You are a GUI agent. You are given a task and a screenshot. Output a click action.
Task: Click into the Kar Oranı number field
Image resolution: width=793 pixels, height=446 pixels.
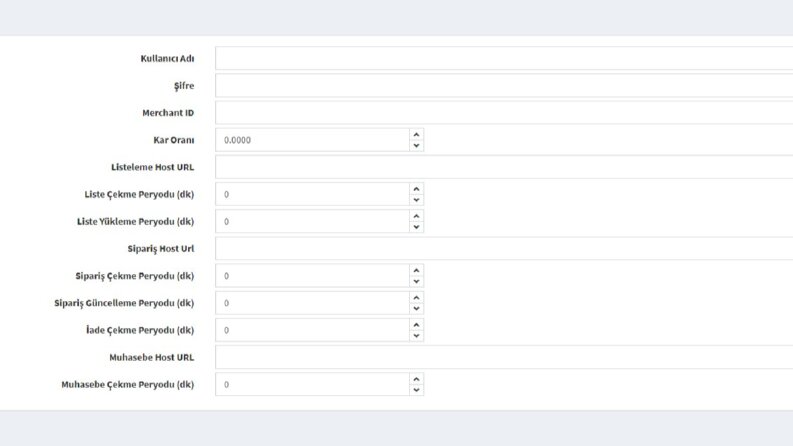(x=312, y=140)
